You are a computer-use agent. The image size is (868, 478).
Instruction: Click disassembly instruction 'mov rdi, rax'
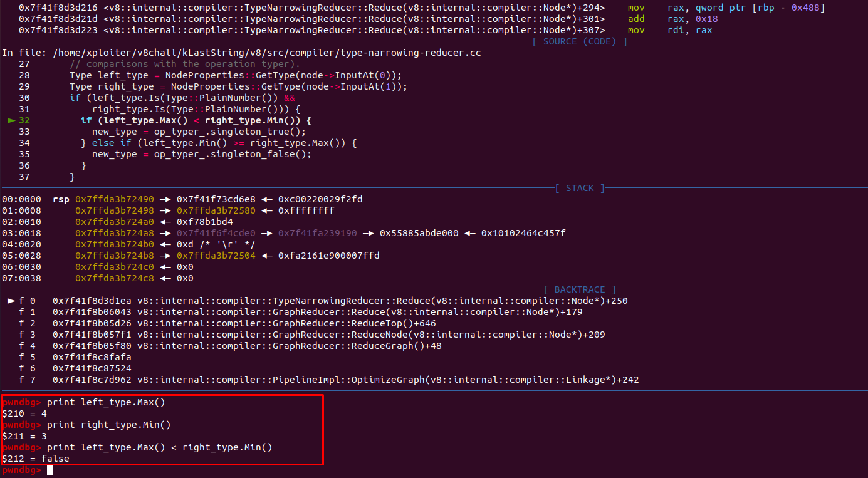coord(671,30)
